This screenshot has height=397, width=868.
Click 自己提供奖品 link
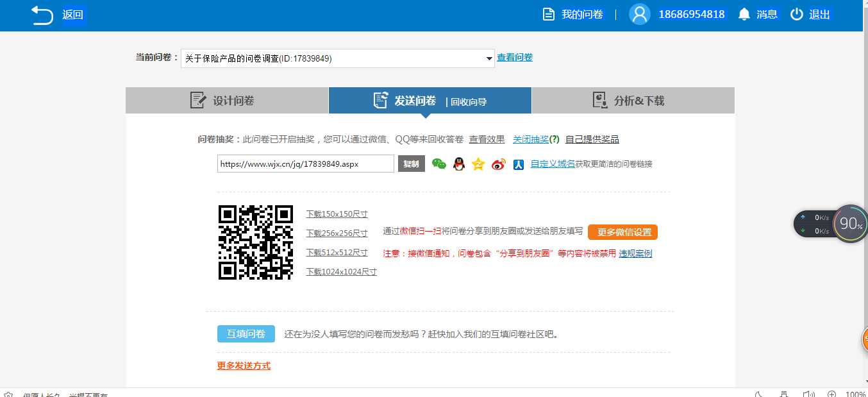point(592,139)
